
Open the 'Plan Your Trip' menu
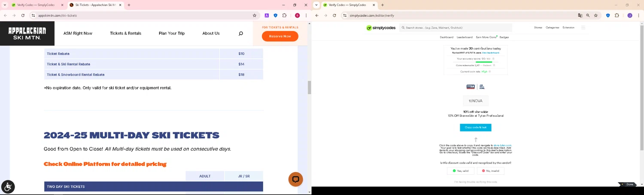[172, 34]
